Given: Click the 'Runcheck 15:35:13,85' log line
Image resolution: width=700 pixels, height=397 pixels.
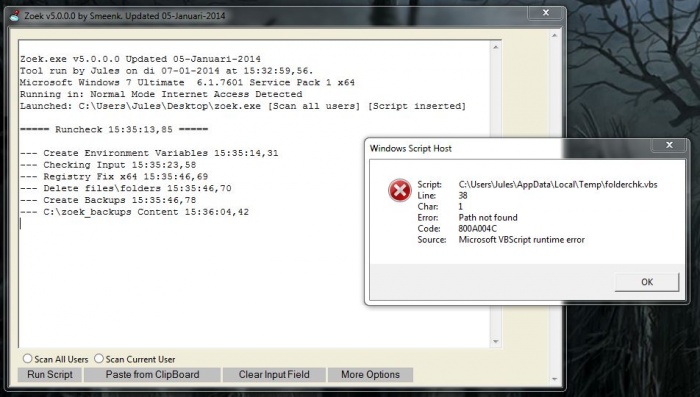Looking at the screenshot, I should [x=114, y=130].
